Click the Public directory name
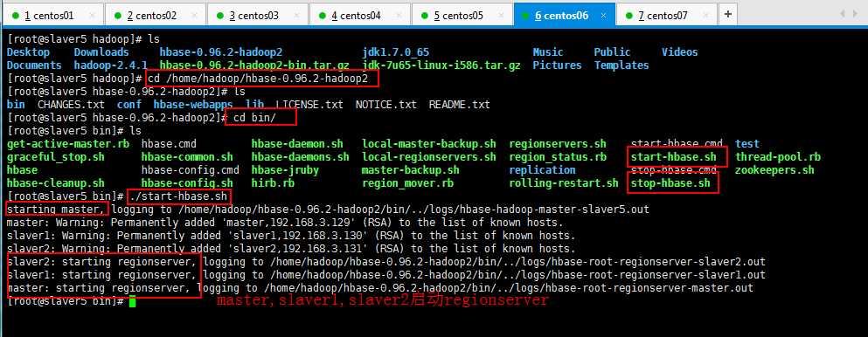The height and width of the screenshot is (337, 868). [612, 52]
